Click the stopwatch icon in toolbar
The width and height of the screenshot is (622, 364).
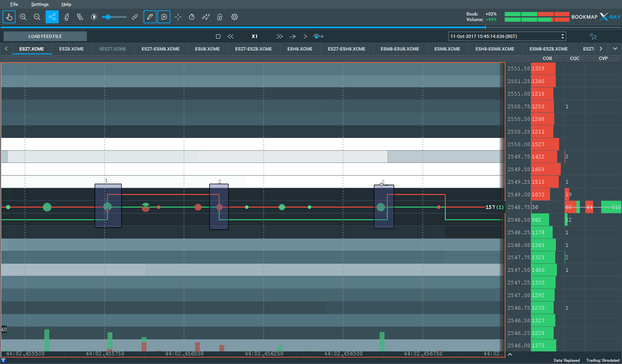click(x=192, y=17)
